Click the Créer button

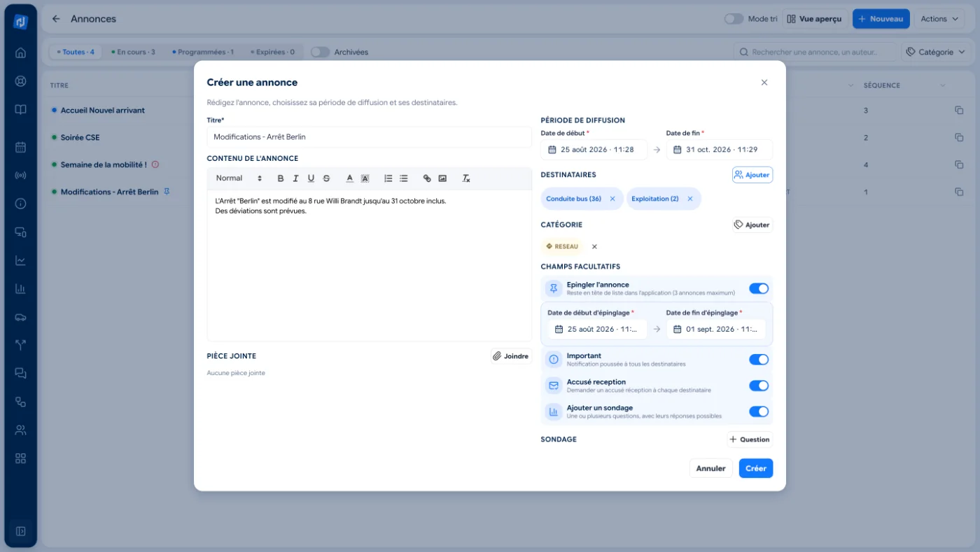[756, 468]
